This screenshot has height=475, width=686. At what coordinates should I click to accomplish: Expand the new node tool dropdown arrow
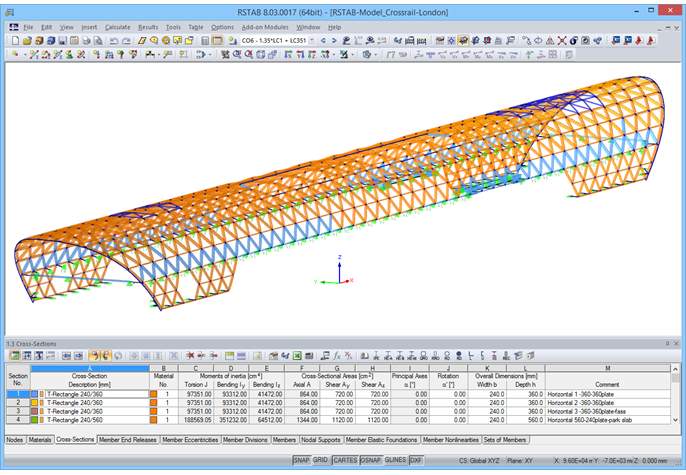point(25,55)
